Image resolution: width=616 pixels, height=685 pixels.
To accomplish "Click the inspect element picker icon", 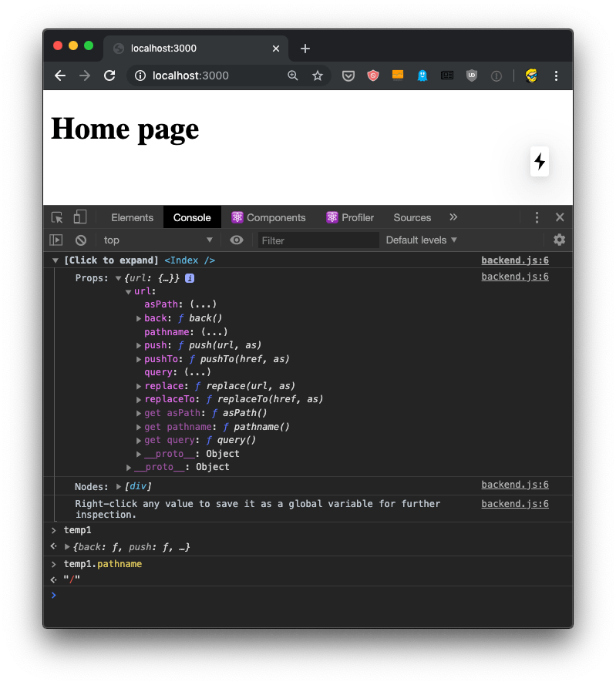I will coord(57,217).
